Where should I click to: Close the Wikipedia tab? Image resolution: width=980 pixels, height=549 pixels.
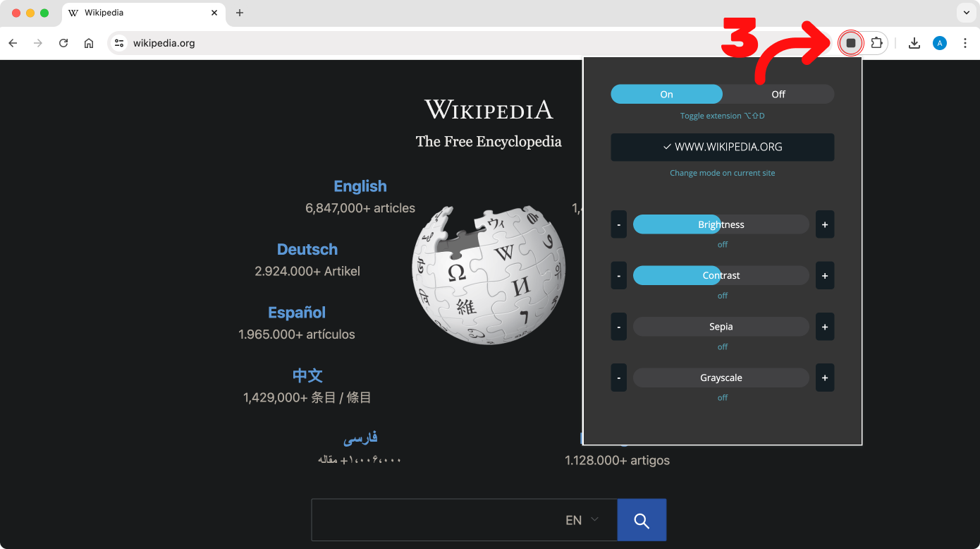[214, 13]
